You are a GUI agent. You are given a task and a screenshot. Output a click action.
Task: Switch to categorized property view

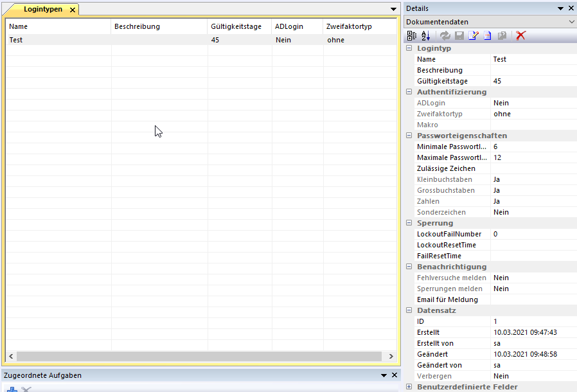[x=412, y=35]
